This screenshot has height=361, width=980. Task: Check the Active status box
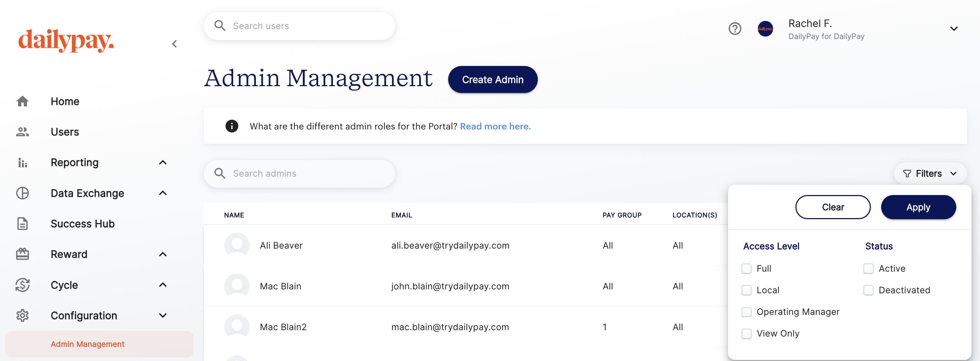click(868, 268)
